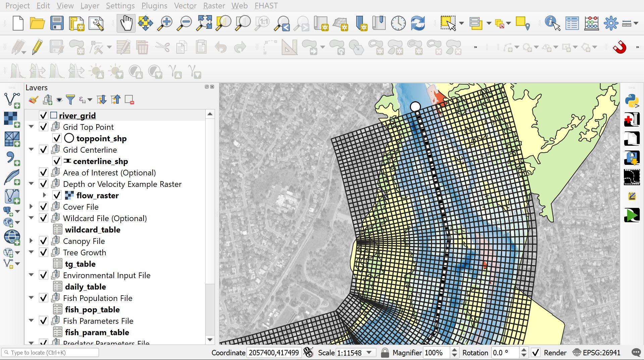Uncheck the Cover File group

(x=43, y=207)
